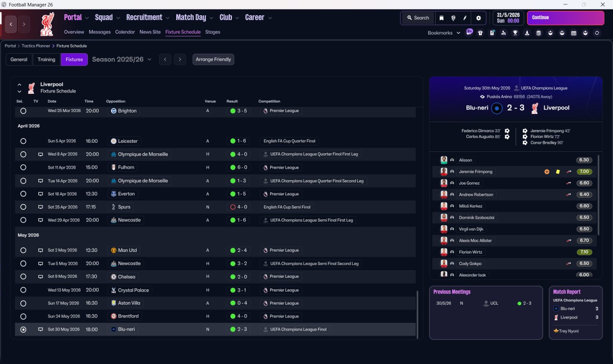
Task: Click Joe Gomez's substitution arrows icon
Action: [569, 183]
